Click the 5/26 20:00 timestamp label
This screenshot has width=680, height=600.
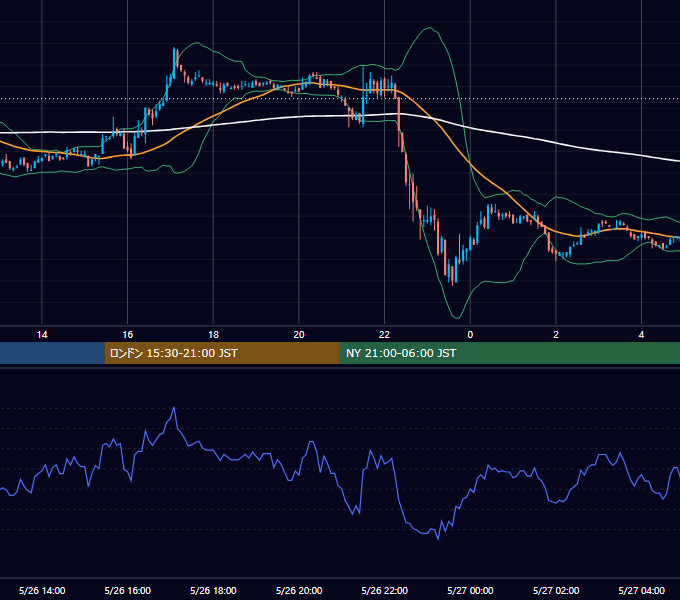[299, 590]
